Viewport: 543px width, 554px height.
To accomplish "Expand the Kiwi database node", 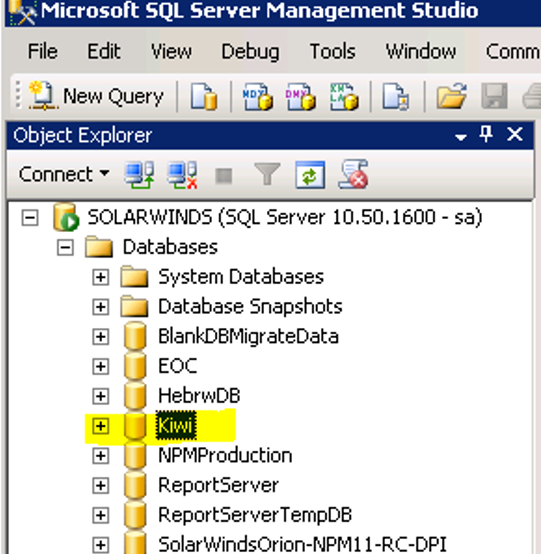I will point(101,426).
